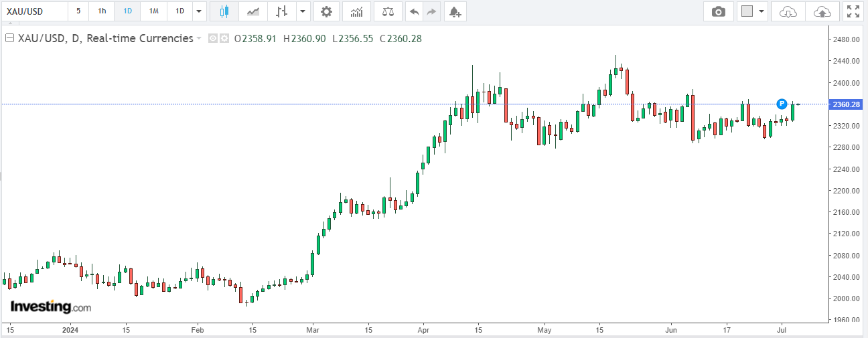This screenshot has width=868, height=338.
Task: Select the 1h interval
Action: [102, 11]
